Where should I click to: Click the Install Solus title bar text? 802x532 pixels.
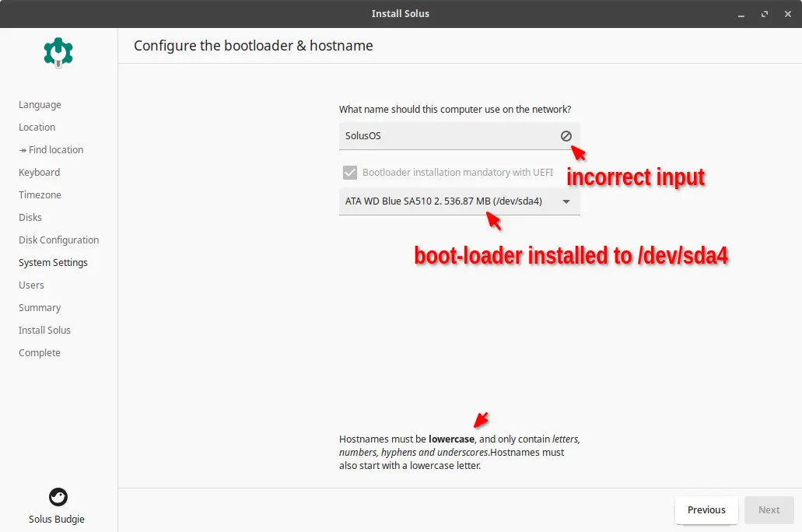pos(401,14)
